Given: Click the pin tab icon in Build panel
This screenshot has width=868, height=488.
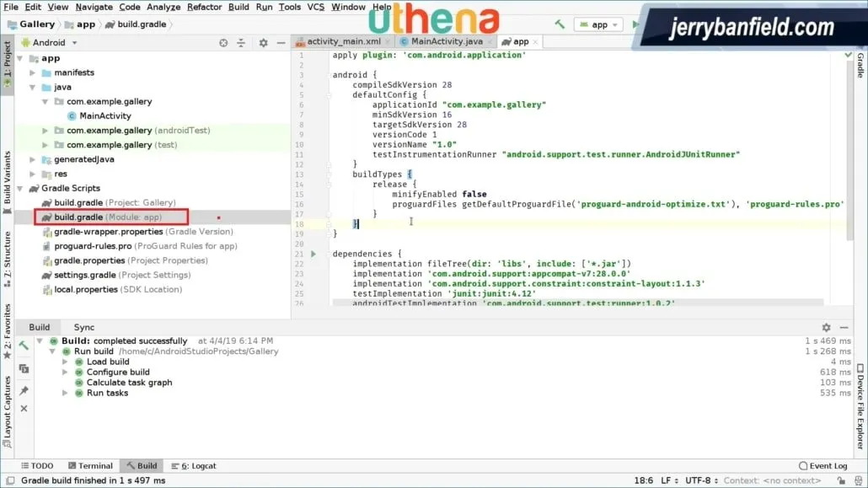Looking at the screenshot, I should pos(24,390).
